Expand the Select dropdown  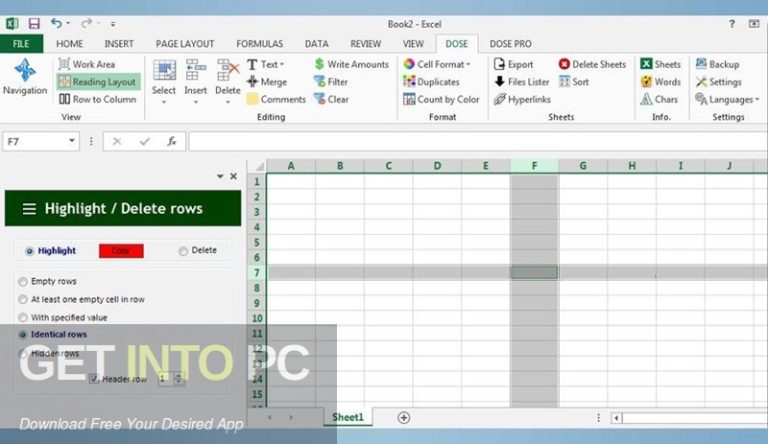(164, 102)
